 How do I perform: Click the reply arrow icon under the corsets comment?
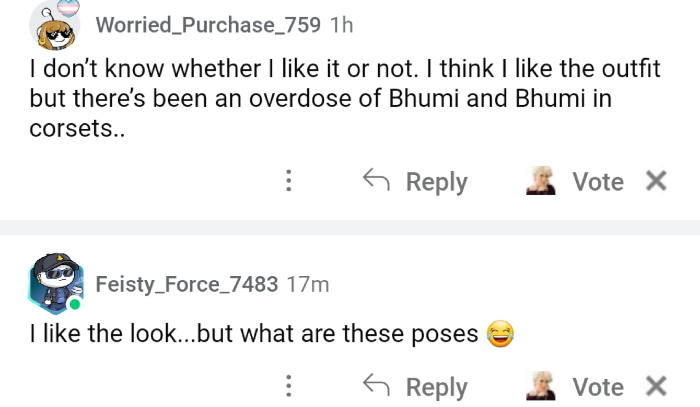coord(376,181)
